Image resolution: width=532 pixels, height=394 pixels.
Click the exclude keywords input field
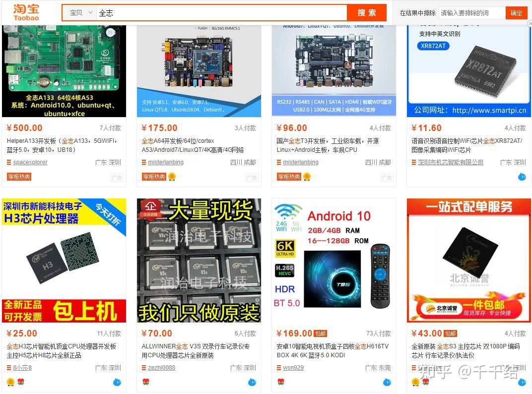(472, 13)
